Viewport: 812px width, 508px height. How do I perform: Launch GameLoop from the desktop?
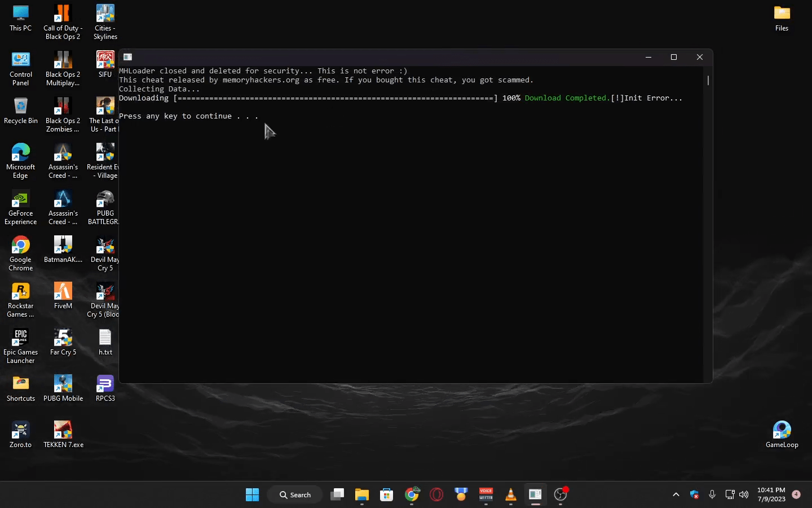click(782, 435)
